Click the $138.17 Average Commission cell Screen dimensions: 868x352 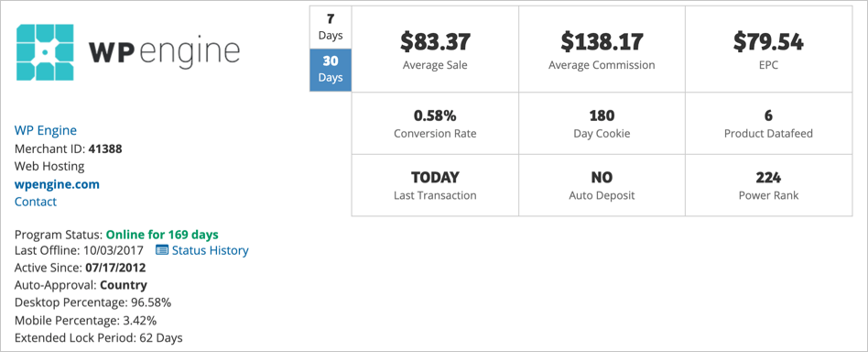click(x=602, y=49)
